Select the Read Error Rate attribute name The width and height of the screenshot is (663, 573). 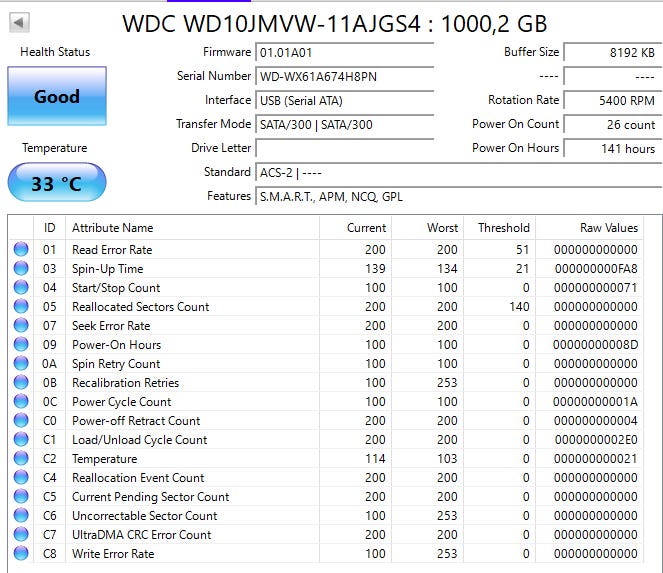pos(112,249)
